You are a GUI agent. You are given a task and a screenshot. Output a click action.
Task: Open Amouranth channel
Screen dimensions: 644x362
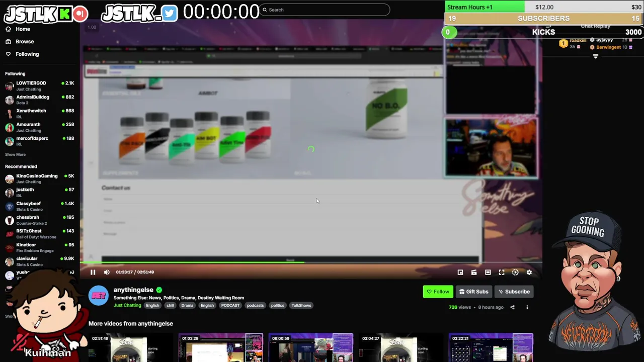pyautogui.click(x=39, y=127)
